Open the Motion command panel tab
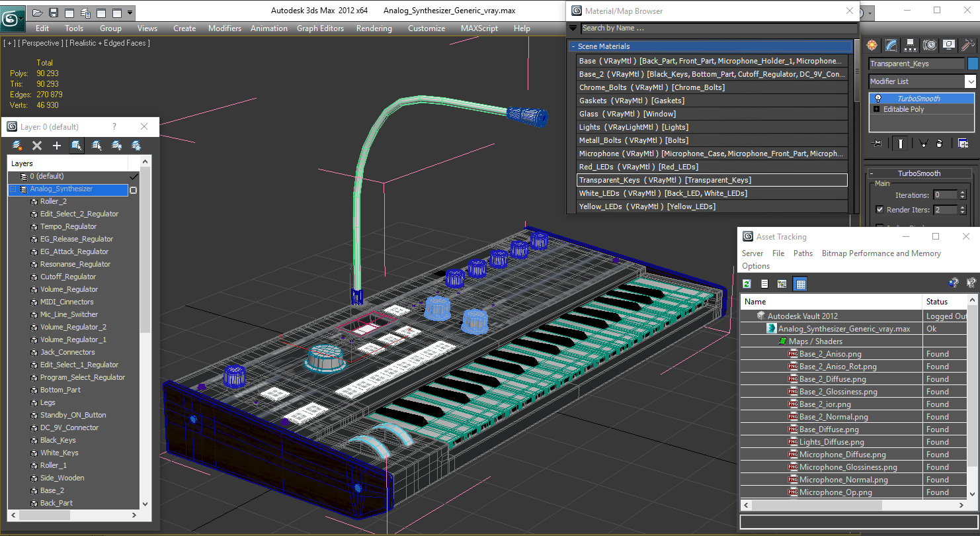 (x=930, y=45)
